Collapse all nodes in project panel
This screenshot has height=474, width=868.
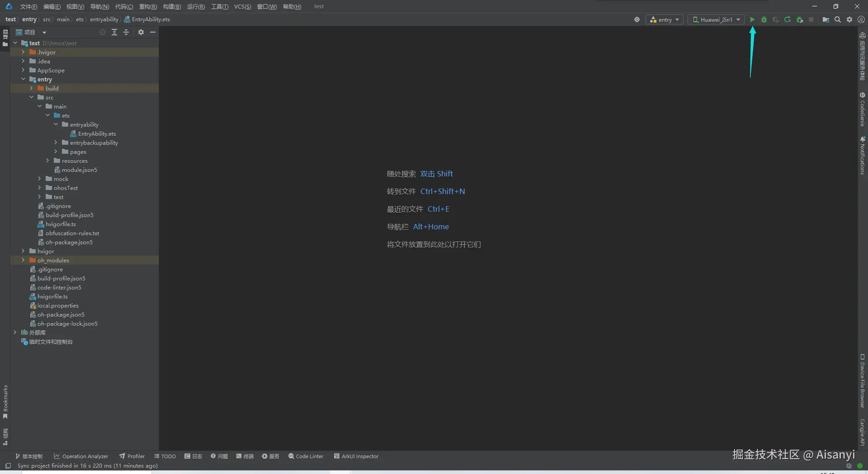click(x=126, y=32)
